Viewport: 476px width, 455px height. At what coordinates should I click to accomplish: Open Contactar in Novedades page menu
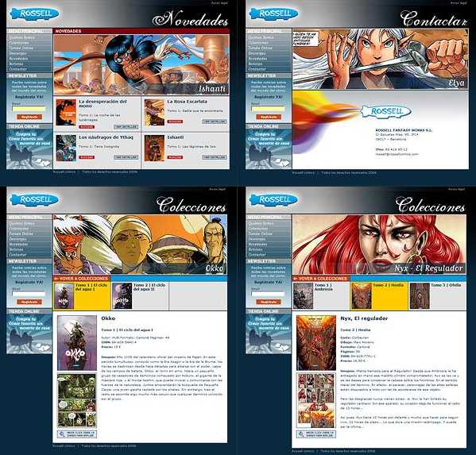[x=17, y=69]
